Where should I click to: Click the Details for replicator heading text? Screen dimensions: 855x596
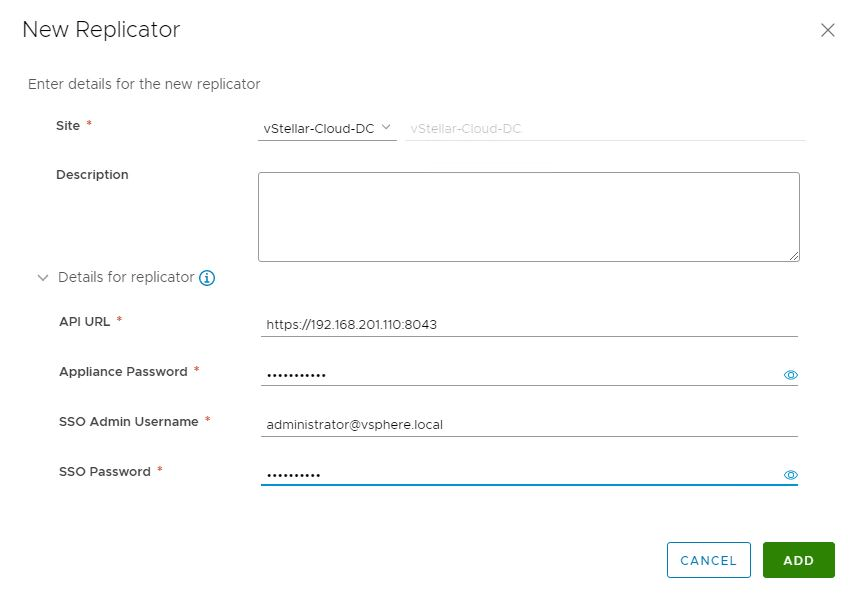point(126,277)
